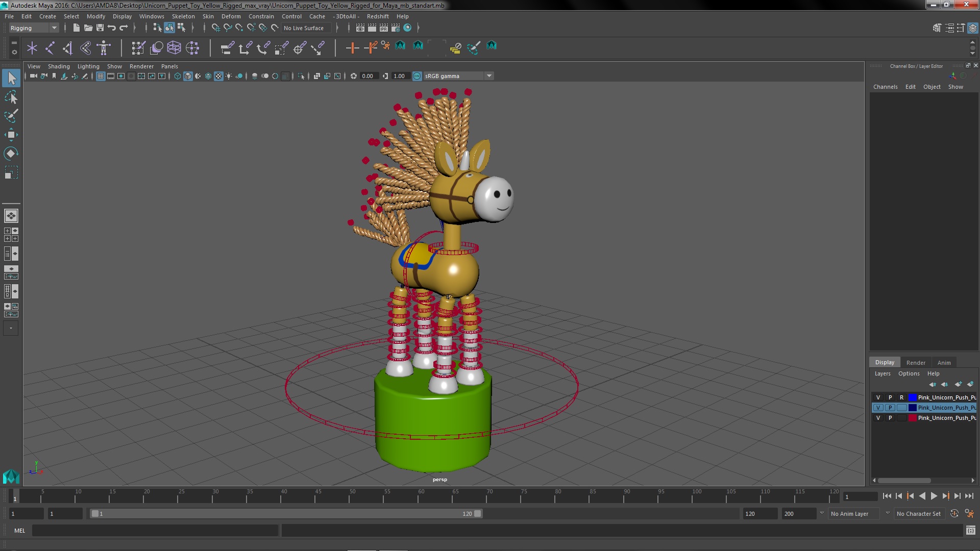Open the No Live Surface field
The height and width of the screenshot is (551, 980).
coord(306,28)
